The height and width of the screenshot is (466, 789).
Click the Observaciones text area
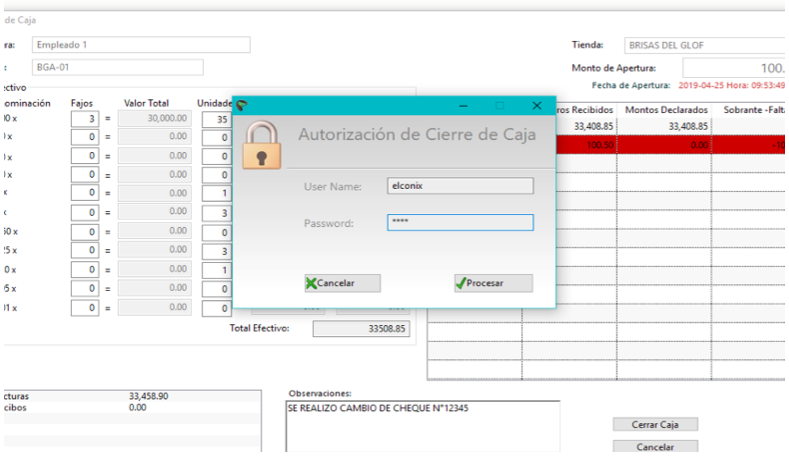[423, 426]
